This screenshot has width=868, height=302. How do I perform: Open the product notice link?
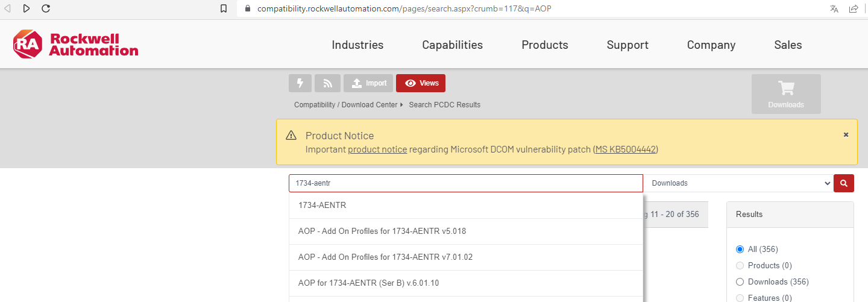tap(377, 149)
